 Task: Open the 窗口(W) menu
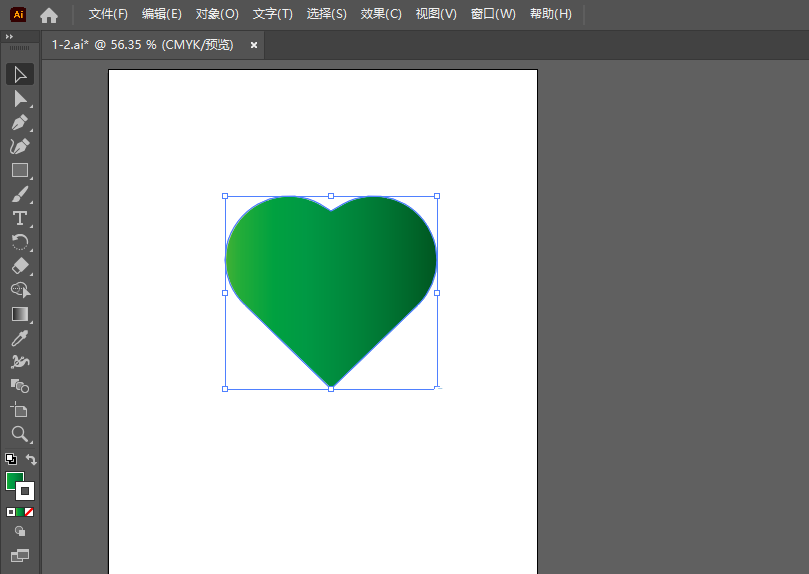[x=493, y=14]
